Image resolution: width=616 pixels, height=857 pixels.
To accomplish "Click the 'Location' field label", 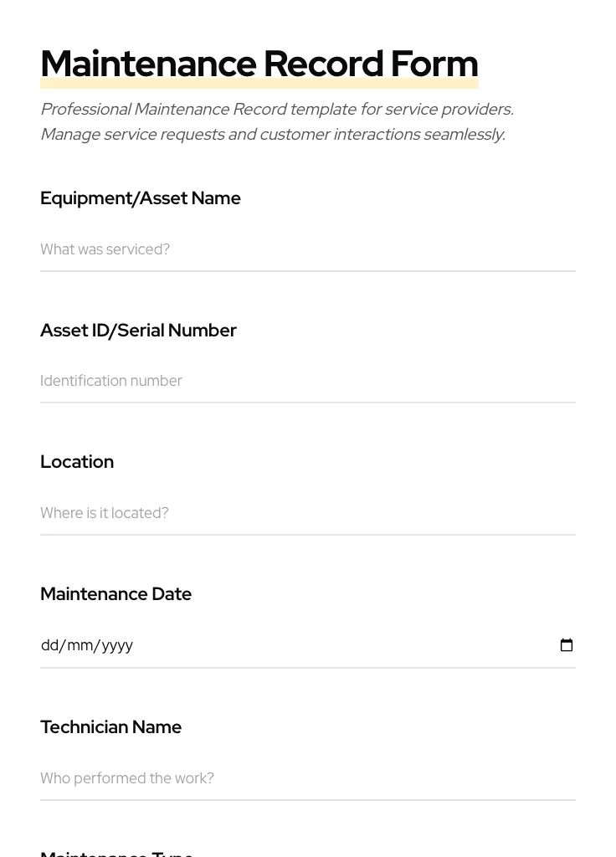I will click(x=77, y=462).
